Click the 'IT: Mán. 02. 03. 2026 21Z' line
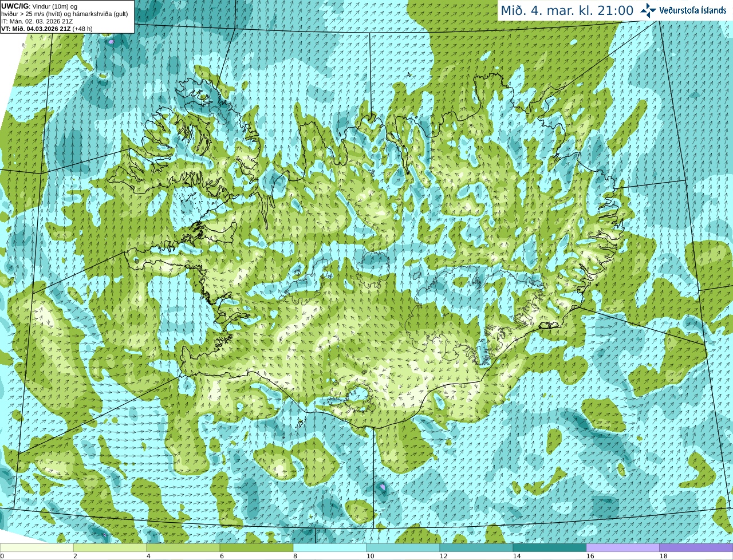The width and height of the screenshot is (733, 560). tap(37, 21)
